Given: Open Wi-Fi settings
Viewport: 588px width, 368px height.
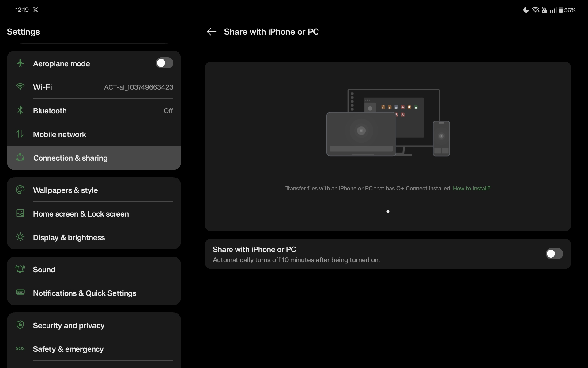Looking at the screenshot, I should [x=94, y=87].
